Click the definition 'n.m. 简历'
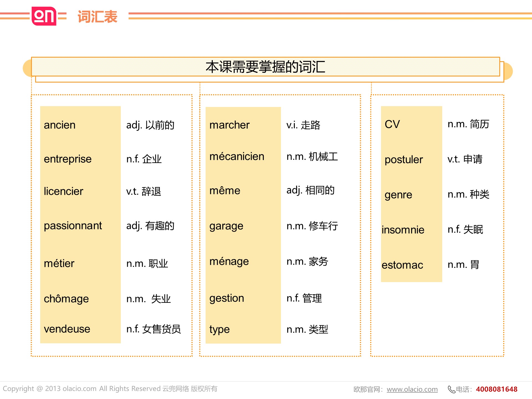 (x=468, y=124)
